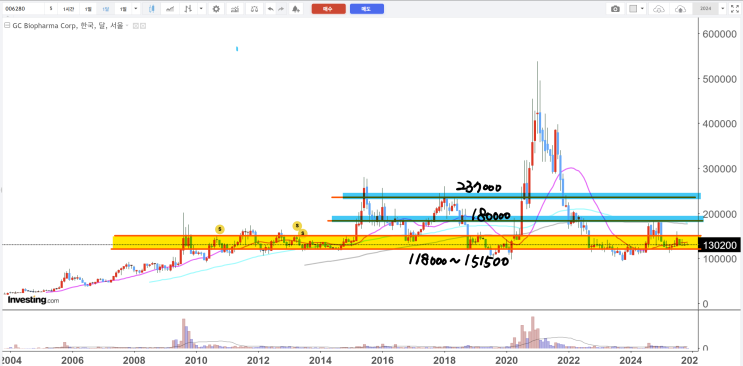Click the 130200 current price label
The height and width of the screenshot is (366, 743).
(x=719, y=245)
